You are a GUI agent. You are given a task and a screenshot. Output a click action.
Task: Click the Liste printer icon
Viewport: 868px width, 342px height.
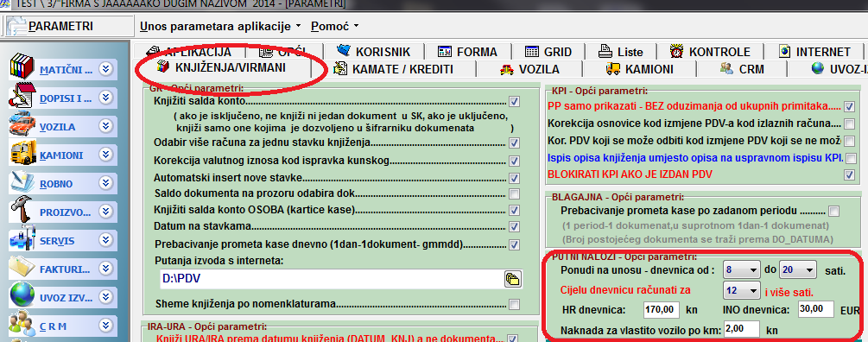[605, 52]
